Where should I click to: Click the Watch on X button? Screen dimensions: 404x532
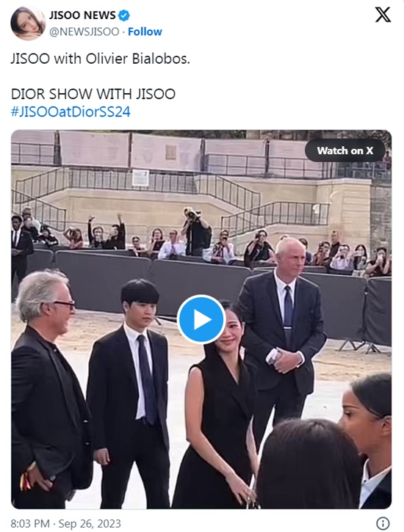345,150
